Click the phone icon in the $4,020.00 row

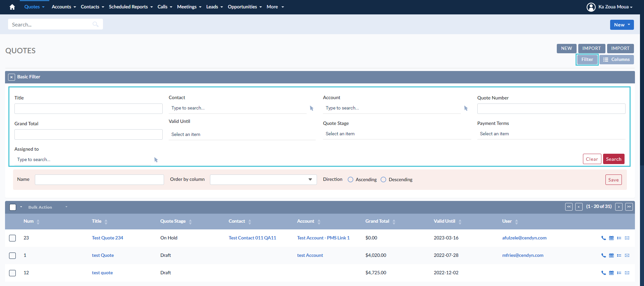click(603, 256)
